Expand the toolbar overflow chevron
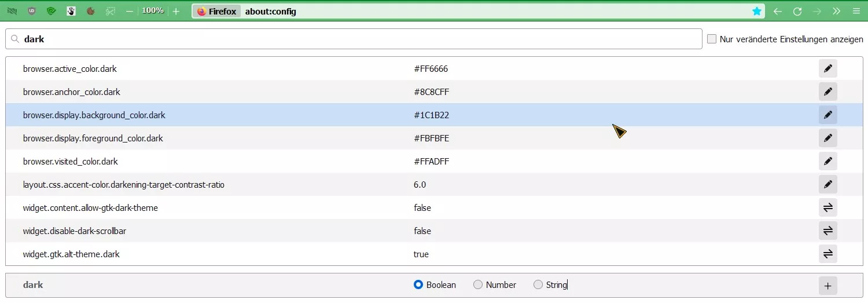This screenshot has height=303, width=868. pos(837,11)
